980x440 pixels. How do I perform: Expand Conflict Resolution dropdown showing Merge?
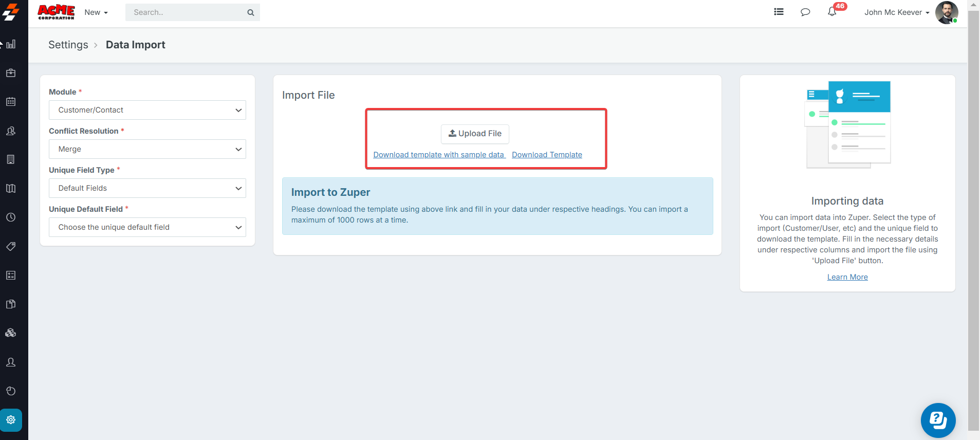click(x=147, y=149)
